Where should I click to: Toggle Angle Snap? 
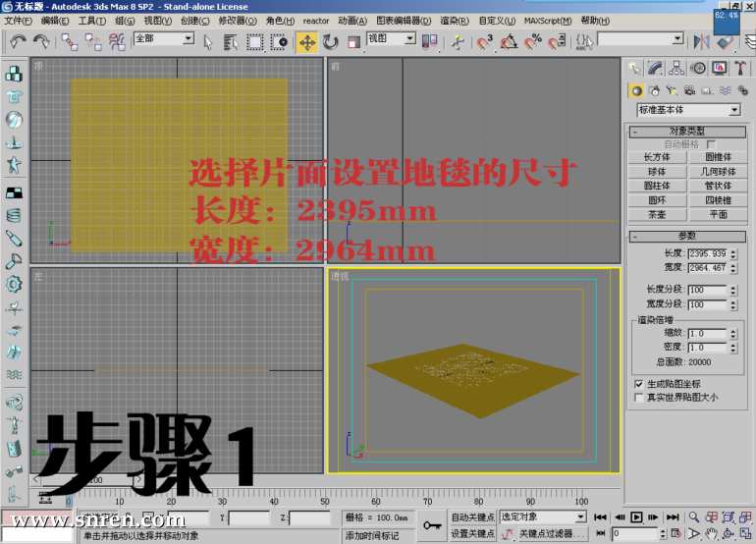coord(509,42)
